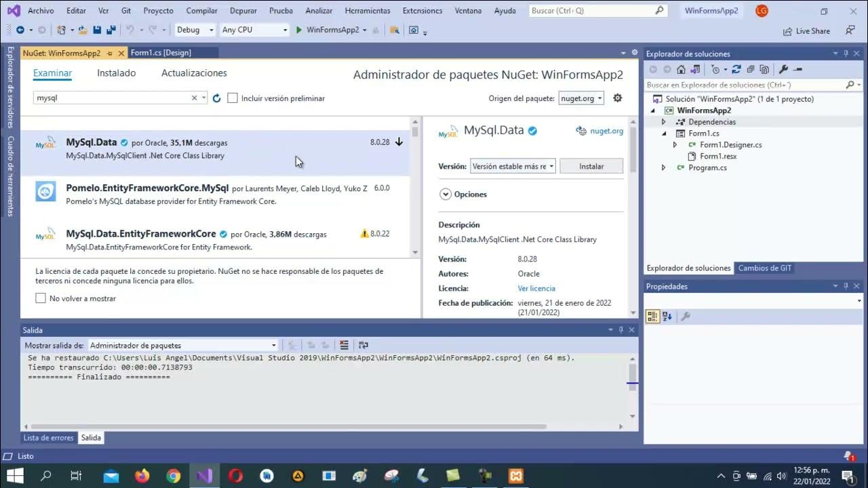Switch to the Actualizaciones tab
This screenshot has height=488, width=868.
[194, 73]
